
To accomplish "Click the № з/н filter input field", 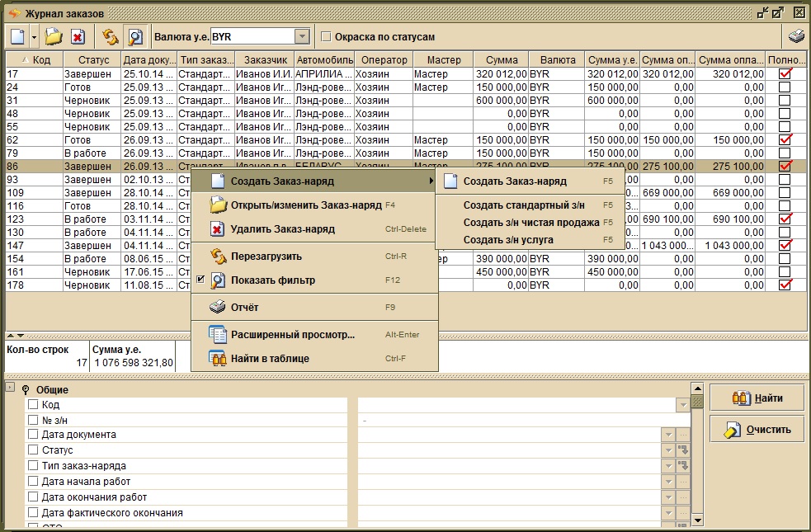I will pyautogui.click(x=524, y=421).
